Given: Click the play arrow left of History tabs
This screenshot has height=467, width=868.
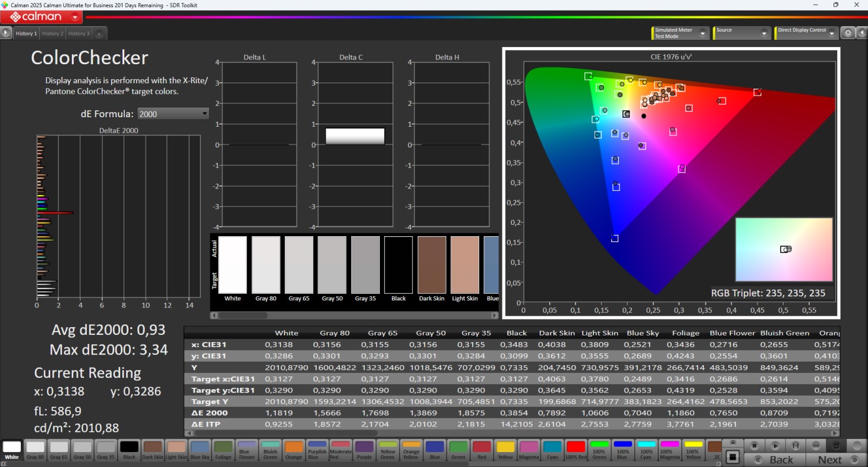Looking at the screenshot, I should pos(6,33).
